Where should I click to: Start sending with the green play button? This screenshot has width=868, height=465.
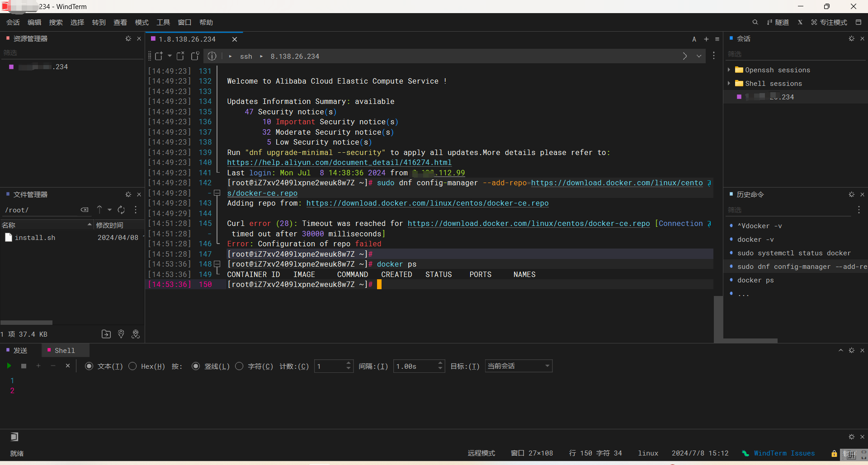pyautogui.click(x=9, y=366)
